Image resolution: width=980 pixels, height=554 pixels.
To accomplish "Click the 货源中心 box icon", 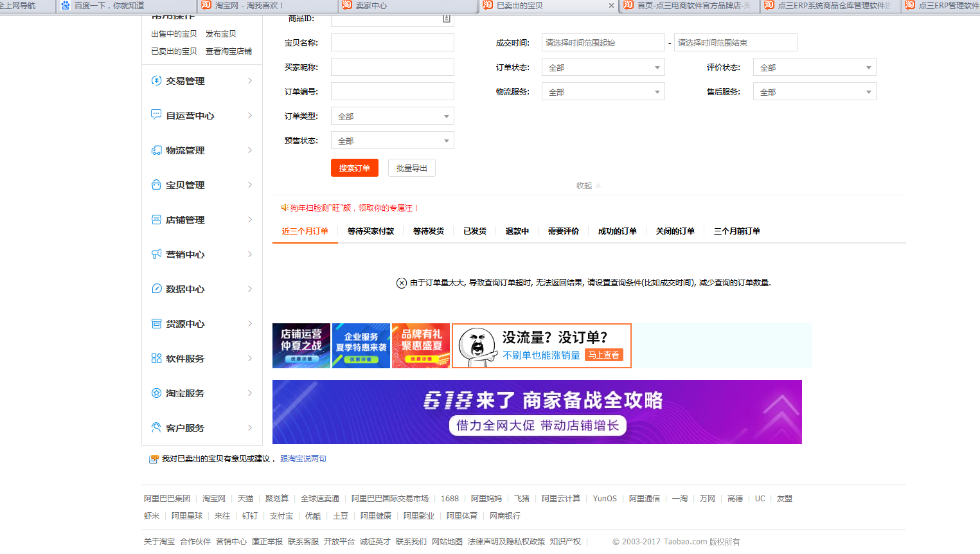I will tap(156, 323).
